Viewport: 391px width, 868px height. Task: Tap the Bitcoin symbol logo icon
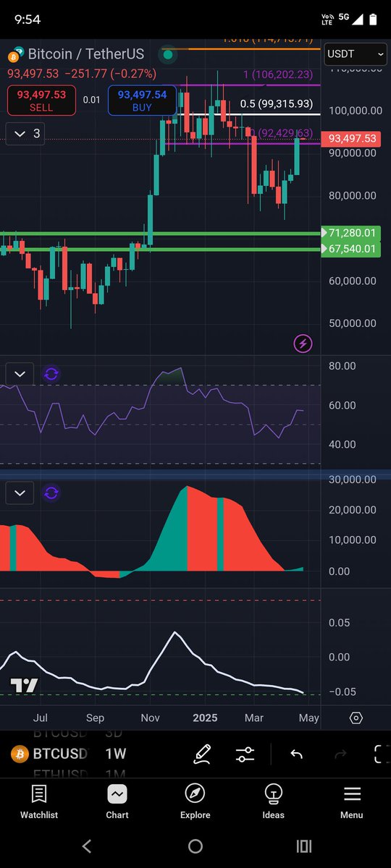(15, 55)
